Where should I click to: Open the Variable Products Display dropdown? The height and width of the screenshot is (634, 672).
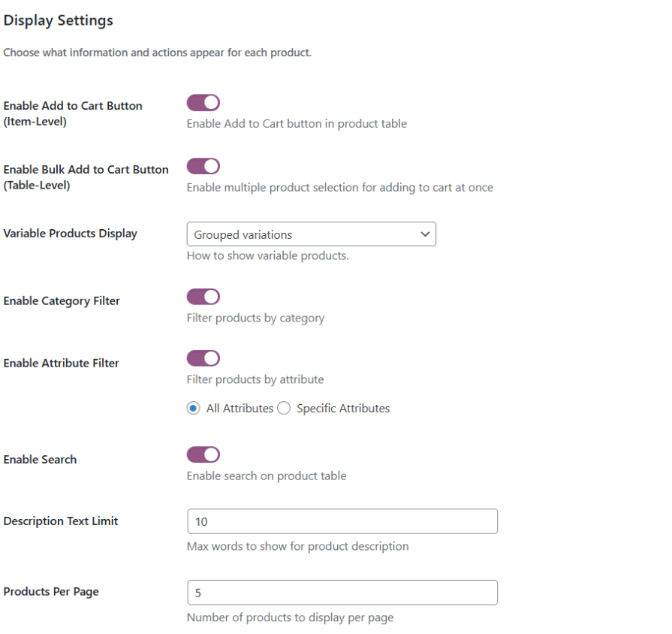point(311,234)
